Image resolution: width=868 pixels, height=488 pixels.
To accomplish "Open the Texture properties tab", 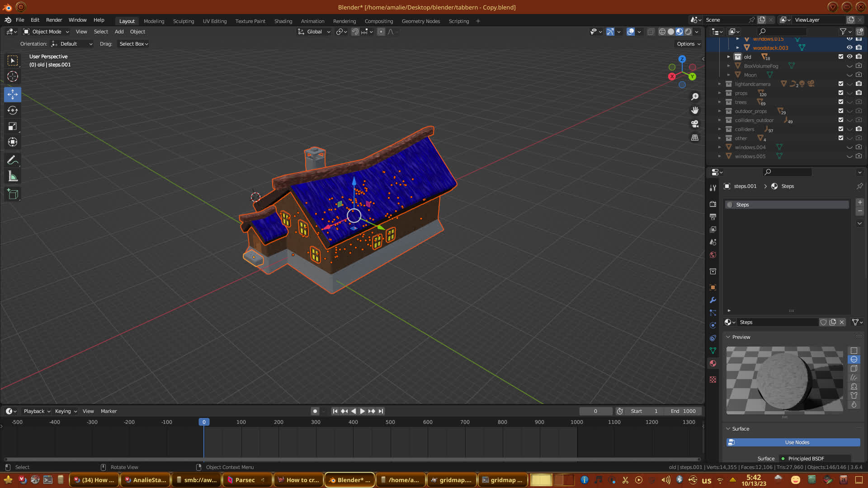I will pyautogui.click(x=713, y=380).
